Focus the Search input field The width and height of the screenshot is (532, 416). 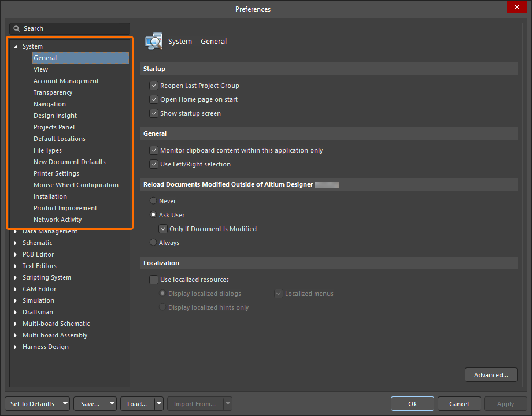point(69,28)
